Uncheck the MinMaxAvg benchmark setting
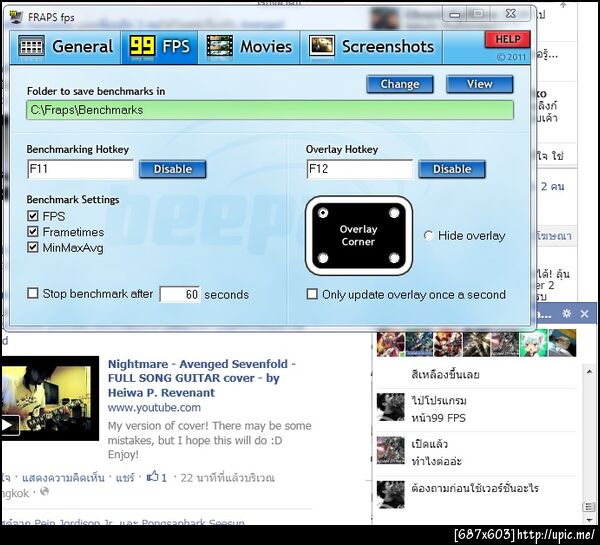Viewport: 600px width, 545px height. click(33, 247)
